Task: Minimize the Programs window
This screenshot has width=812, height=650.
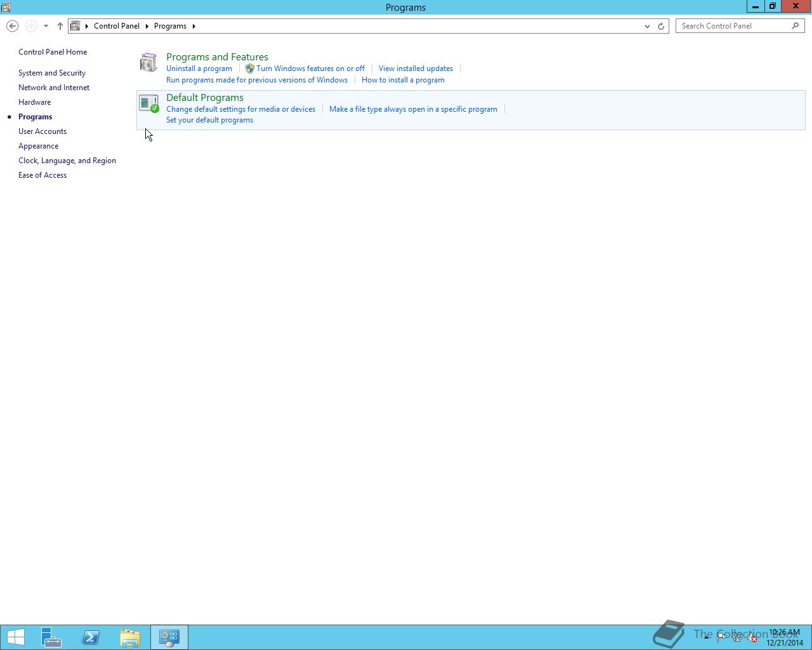Action: (755, 6)
